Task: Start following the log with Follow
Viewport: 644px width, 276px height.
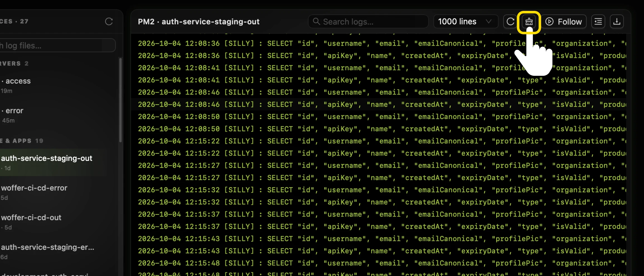Action: pos(563,21)
